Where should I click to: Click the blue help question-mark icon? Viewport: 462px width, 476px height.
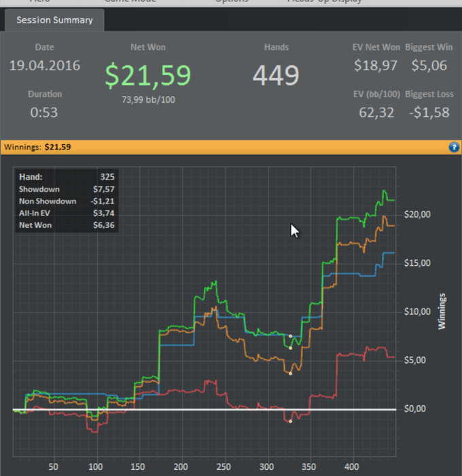(454, 148)
